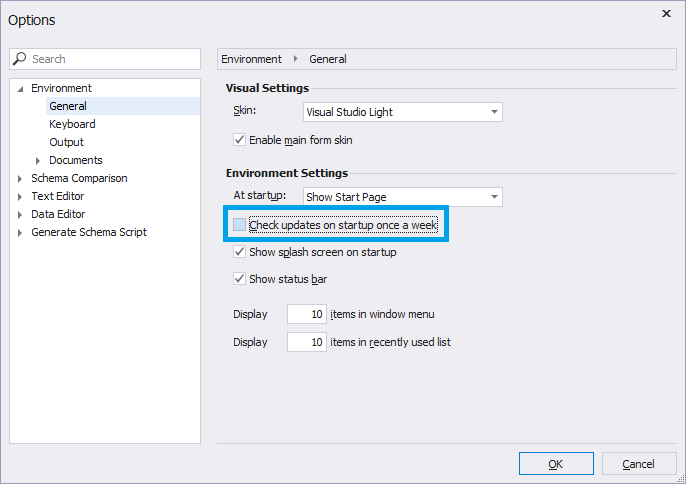694x491 pixels.
Task: Click the Skin label
Action: tap(247, 112)
